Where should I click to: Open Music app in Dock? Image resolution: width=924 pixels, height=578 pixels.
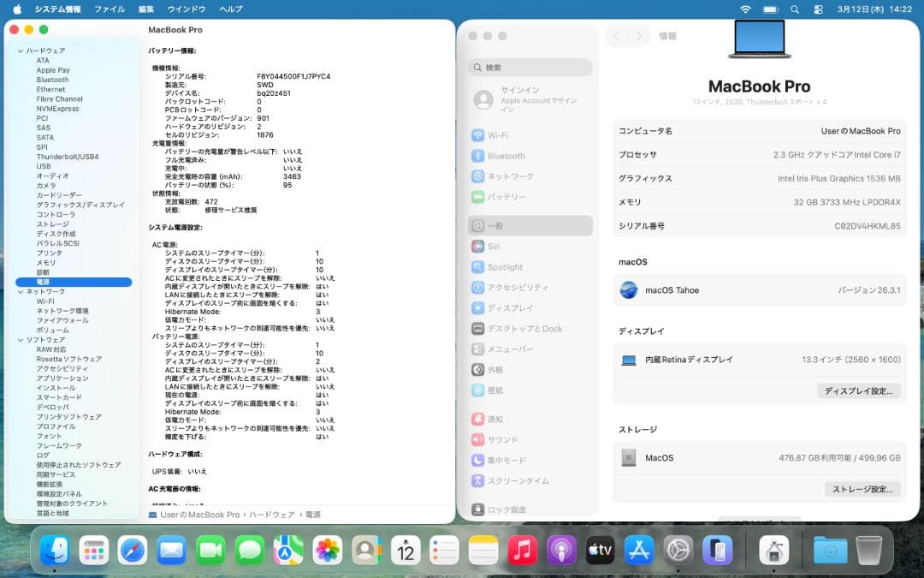pyautogui.click(x=522, y=551)
